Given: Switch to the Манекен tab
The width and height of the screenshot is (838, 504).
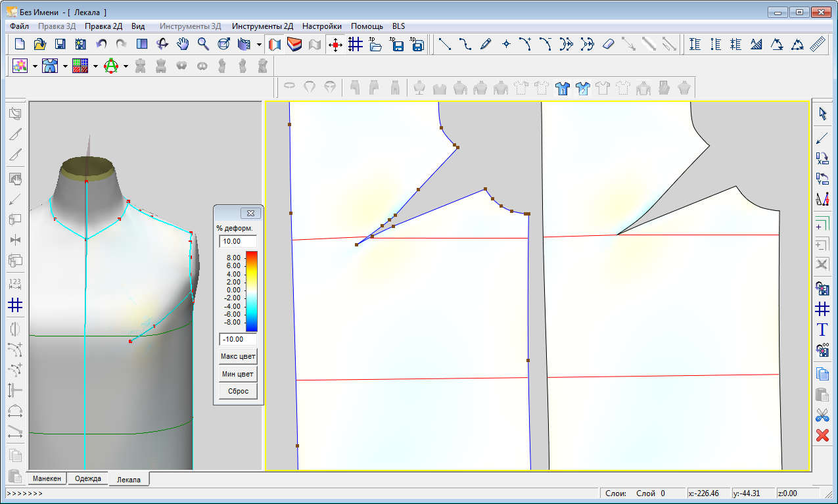Looking at the screenshot, I should pos(47,478).
